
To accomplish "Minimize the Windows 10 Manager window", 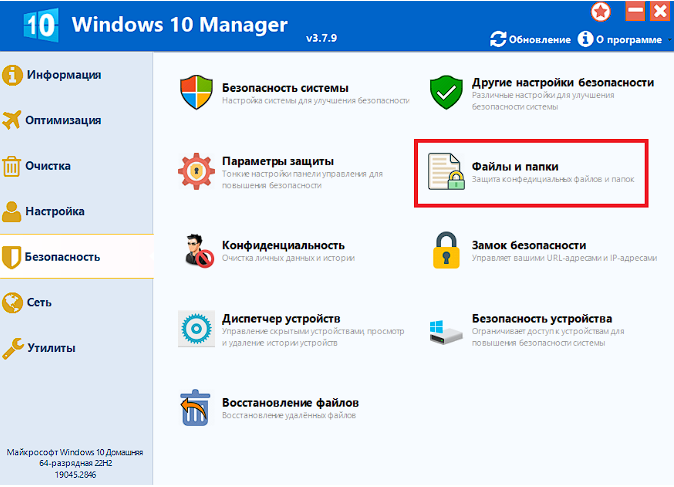I will point(635,11).
